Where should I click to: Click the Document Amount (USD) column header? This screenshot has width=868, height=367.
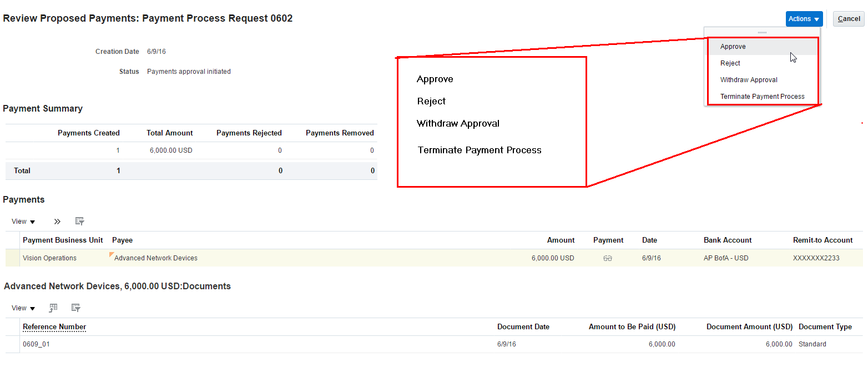click(749, 327)
